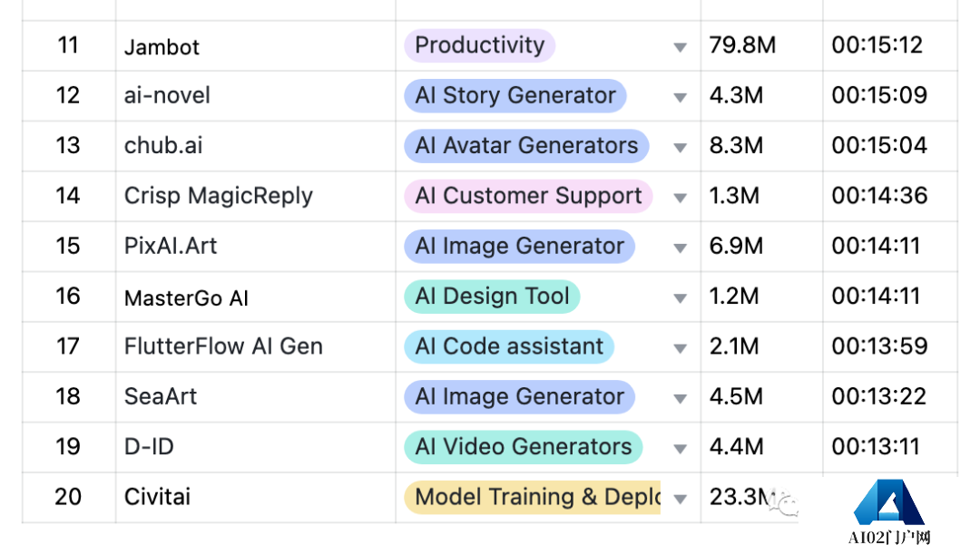Click the Model Training & Deployment tag
This screenshot has height=545, width=980.
click(533, 497)
